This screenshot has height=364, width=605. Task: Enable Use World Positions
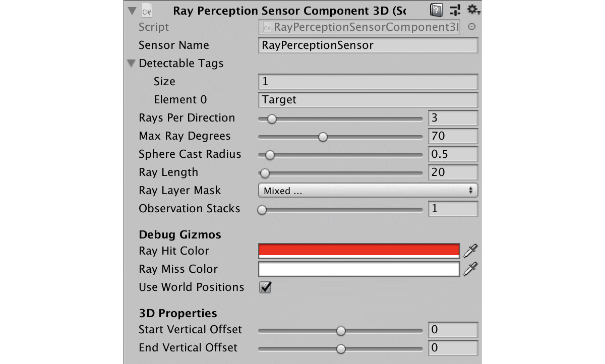click(265, 287)
